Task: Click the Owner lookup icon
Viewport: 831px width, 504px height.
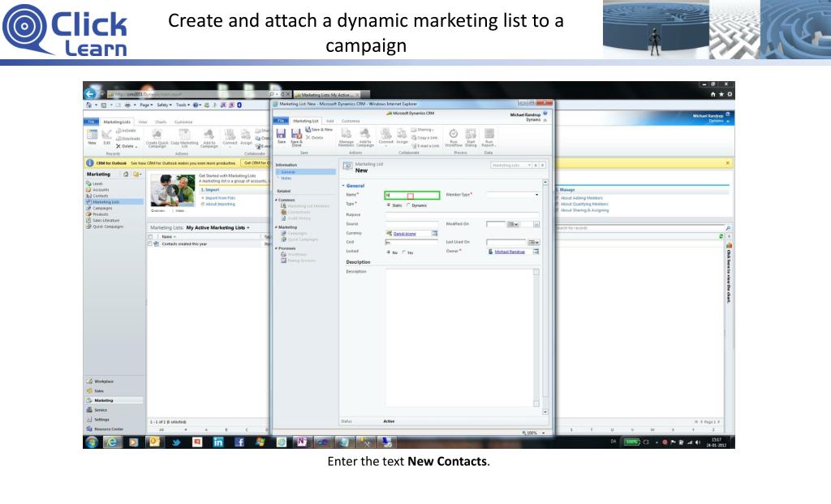Action: pos(536,252)
